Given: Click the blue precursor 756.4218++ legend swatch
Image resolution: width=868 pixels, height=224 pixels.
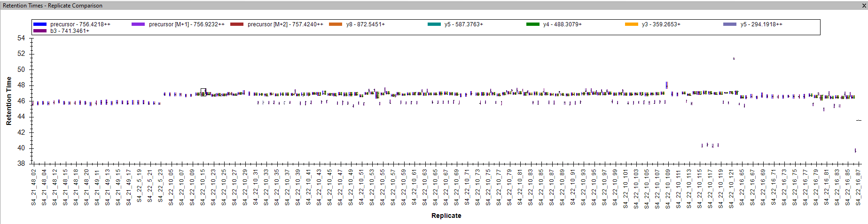Looking at the screenshot, I should [40, 24].
